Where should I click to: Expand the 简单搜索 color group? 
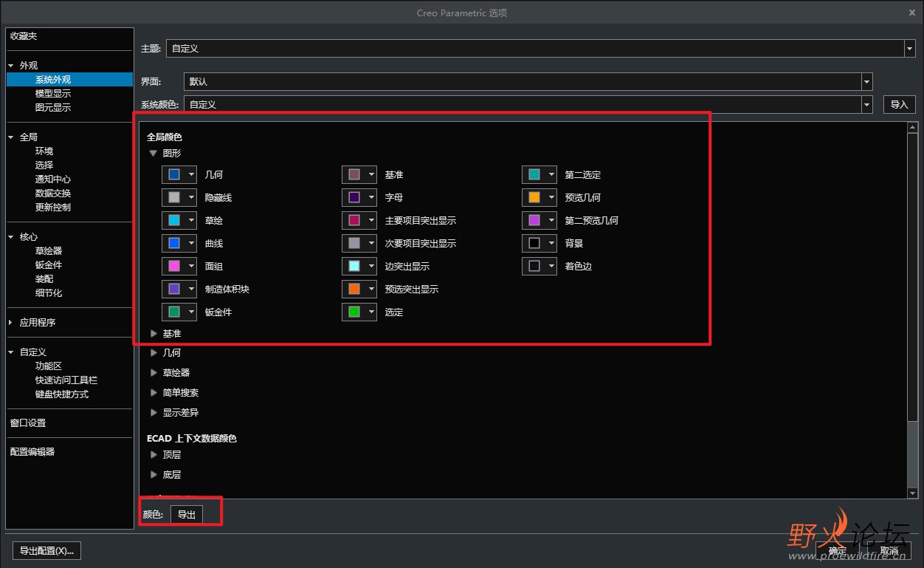[154, 393]
